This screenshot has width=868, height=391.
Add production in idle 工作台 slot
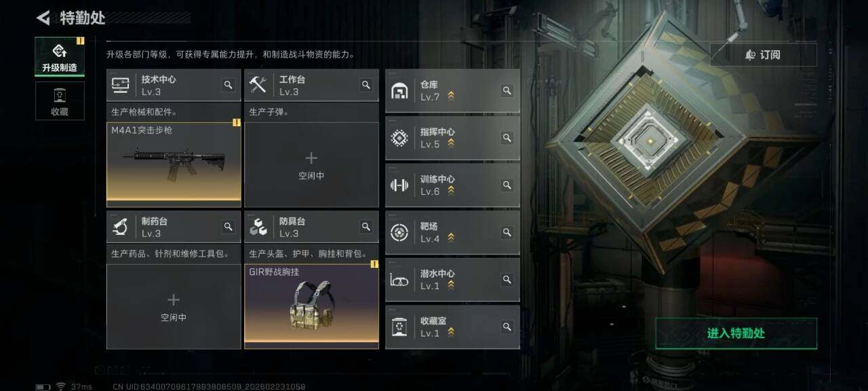311,165
